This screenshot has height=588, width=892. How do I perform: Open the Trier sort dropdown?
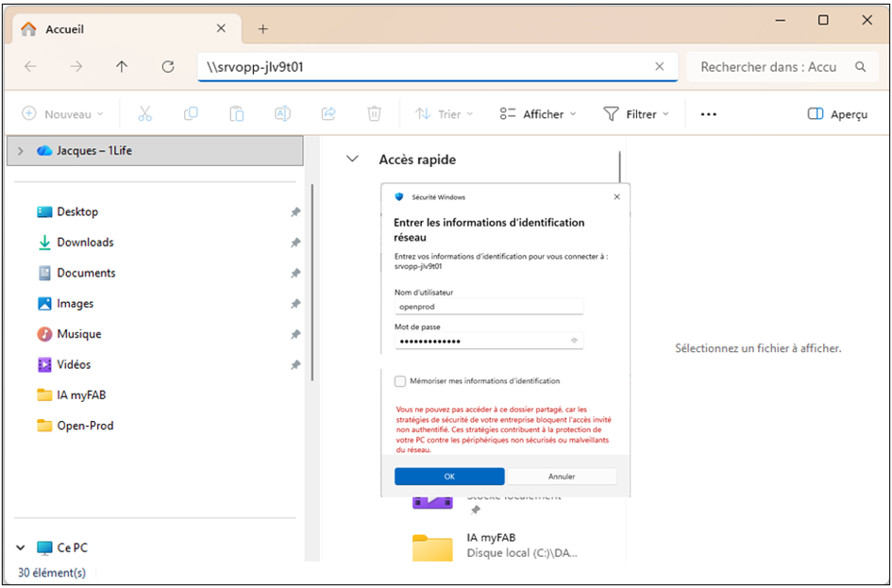(445, 114)
